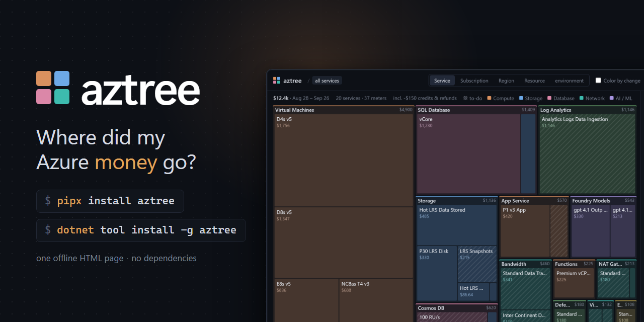Select the D8s v5 treemap tile

(x=344, y=243)
